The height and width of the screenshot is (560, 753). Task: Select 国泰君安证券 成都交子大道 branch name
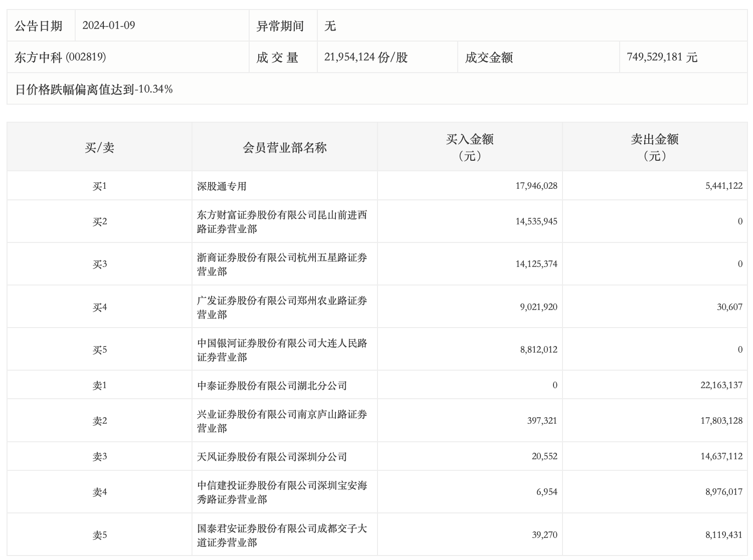282,535
